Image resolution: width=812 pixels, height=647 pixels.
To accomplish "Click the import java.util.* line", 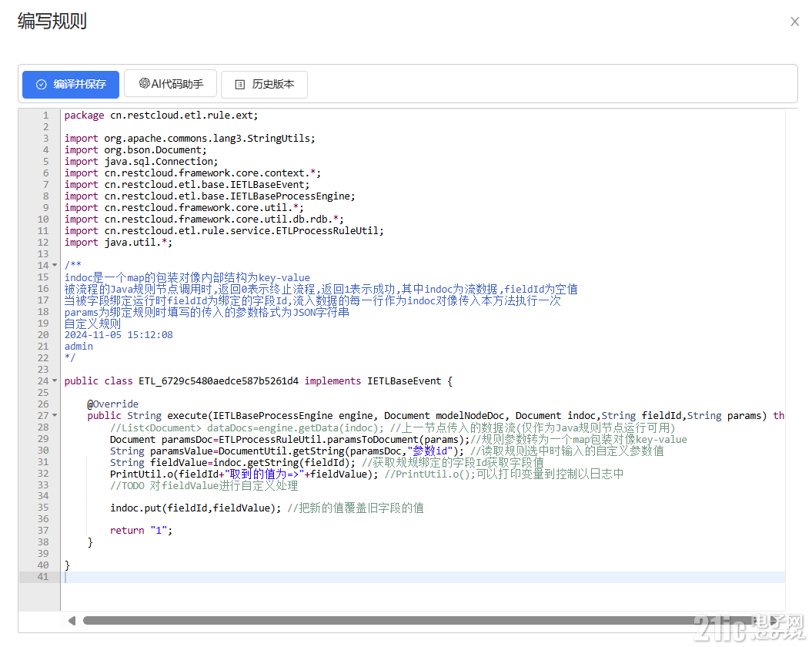I will [118, 242].
